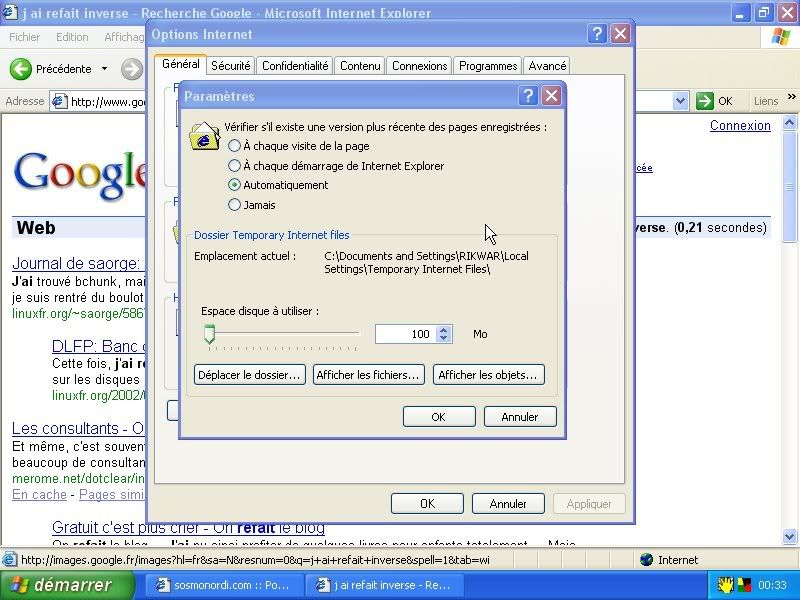Click the Windows flag logo in IE toolbar
Viewport: 800px width, 600px height.
(x=780, y=37)
